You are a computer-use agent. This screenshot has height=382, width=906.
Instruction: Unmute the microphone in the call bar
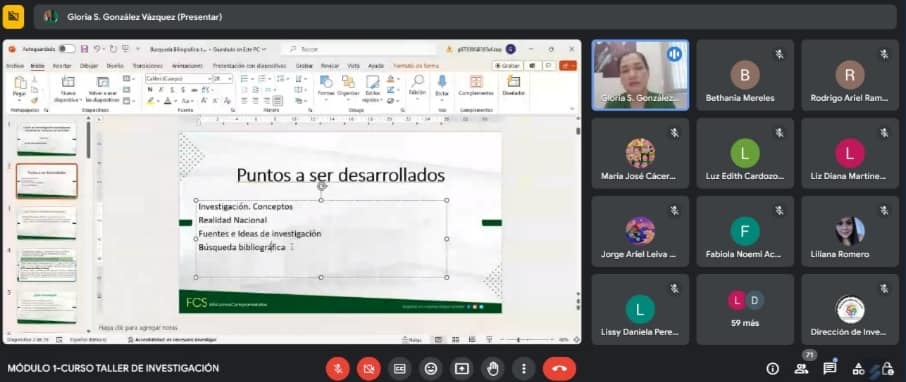pyautogui.click(x=337, y=369)
